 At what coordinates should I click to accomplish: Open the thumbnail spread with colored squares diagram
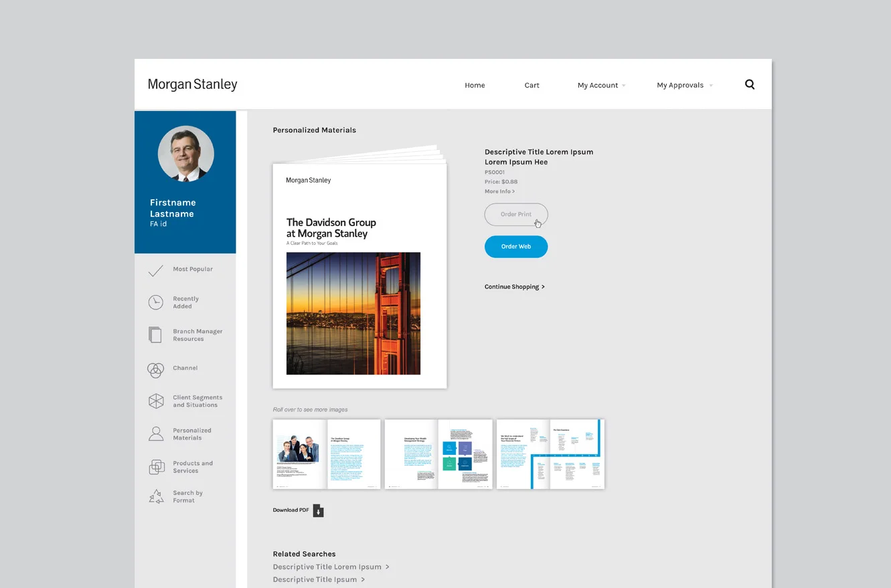coord(438,454)
